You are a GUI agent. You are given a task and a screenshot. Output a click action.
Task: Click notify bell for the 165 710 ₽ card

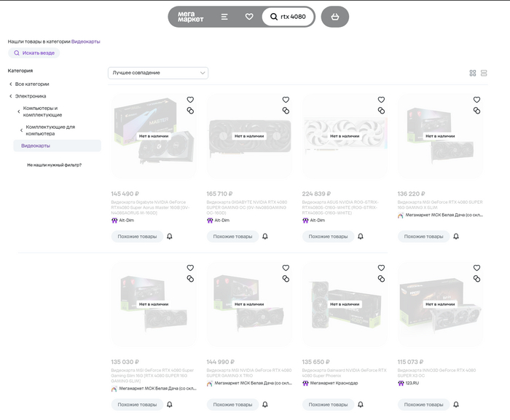tap(265, 237)
